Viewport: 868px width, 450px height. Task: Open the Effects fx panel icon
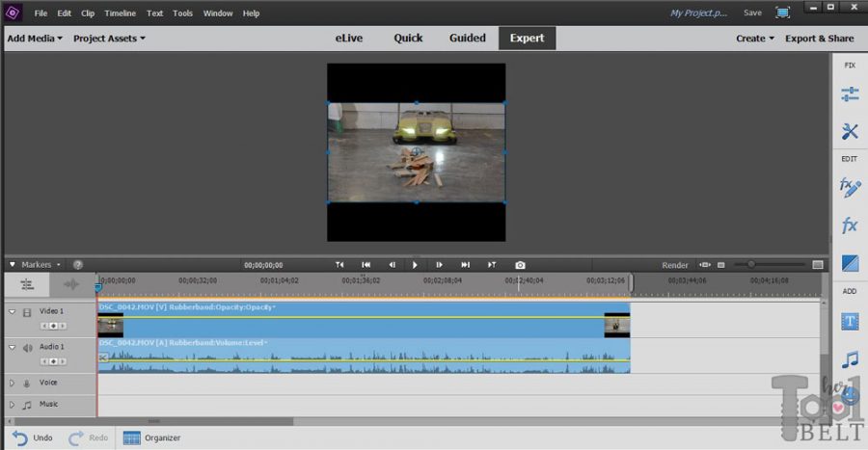click(x=850, y=225)
